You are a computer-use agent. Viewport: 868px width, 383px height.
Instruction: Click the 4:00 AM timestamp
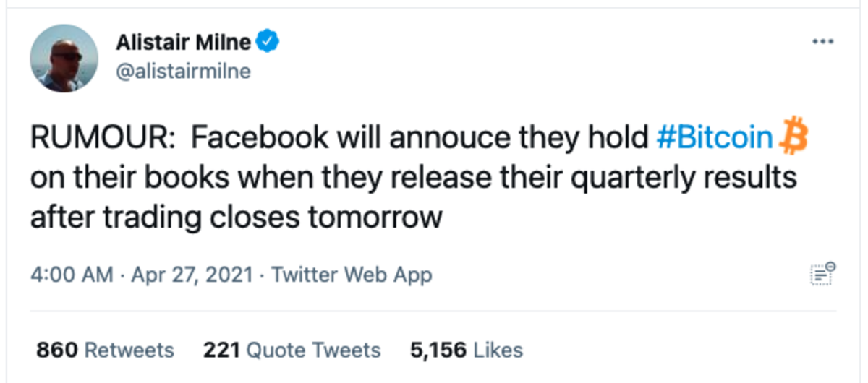(x=71, y=275)
